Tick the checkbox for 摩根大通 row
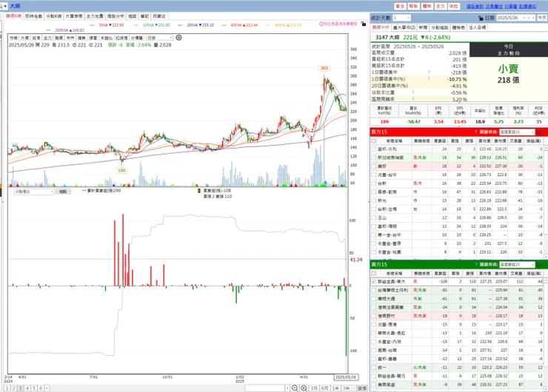This screenshot has height=392, width=548. point(374,299)
